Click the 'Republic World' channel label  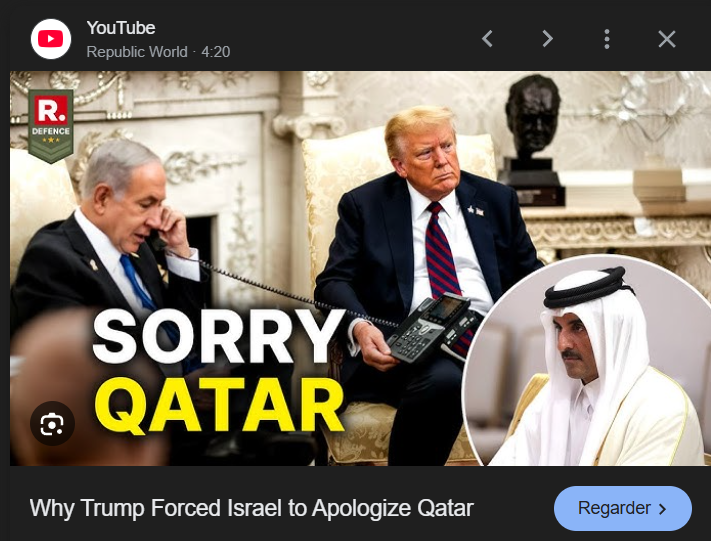(x=137, y=52)
